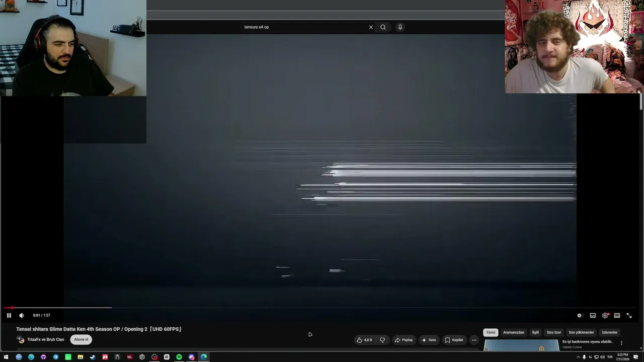Dislike the video
This screenshot has height=362, width=644.
tap(382, 340)
